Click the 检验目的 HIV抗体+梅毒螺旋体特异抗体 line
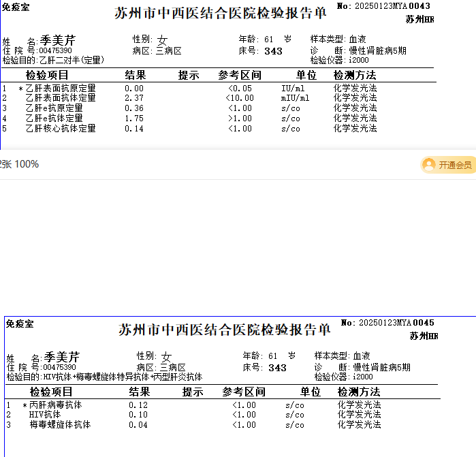The image size is (476, 457). [104, 377]
